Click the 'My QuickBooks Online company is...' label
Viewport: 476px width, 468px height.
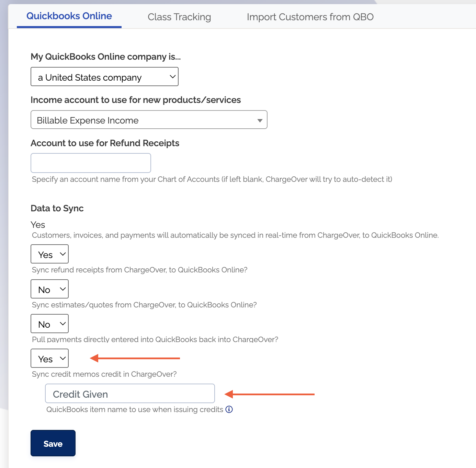(x=105, y=57)
